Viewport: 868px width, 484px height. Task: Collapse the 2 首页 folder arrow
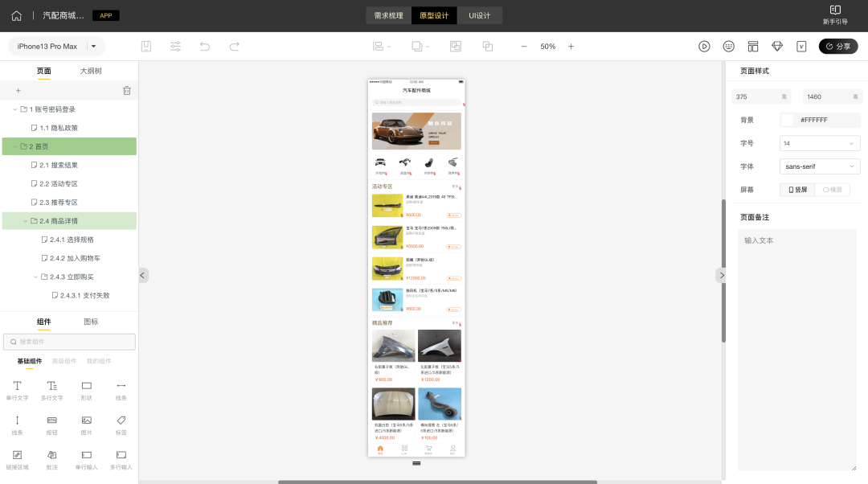coord(15,147)
